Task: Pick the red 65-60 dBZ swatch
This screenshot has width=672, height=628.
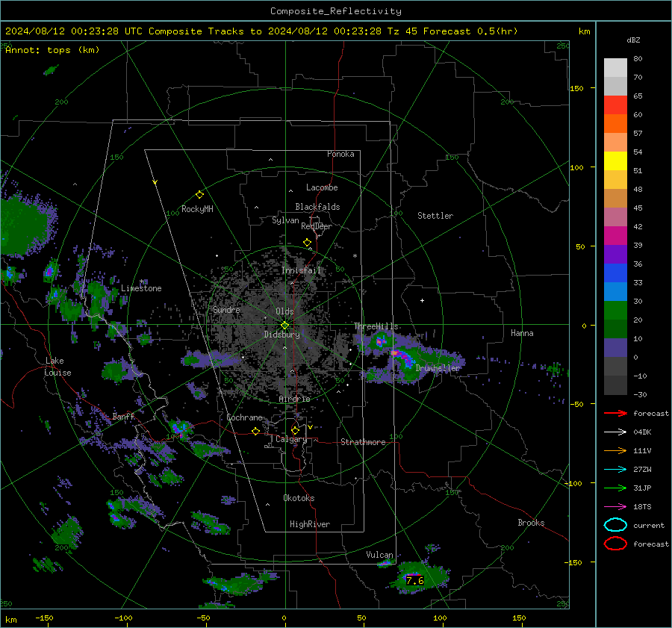Action: pyautogui.click(x=615, y=105)
